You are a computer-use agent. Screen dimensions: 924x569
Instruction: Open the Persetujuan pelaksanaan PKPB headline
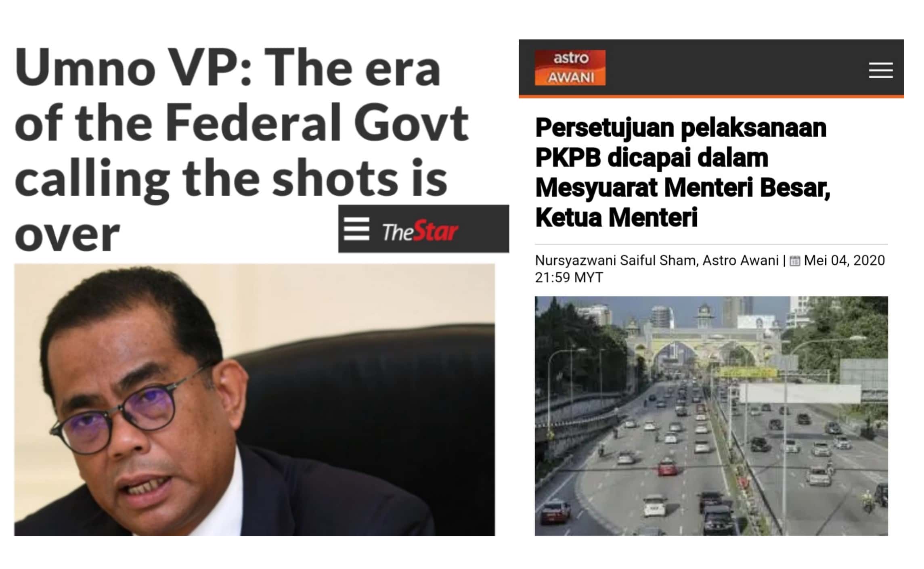[x=682, y=172]
